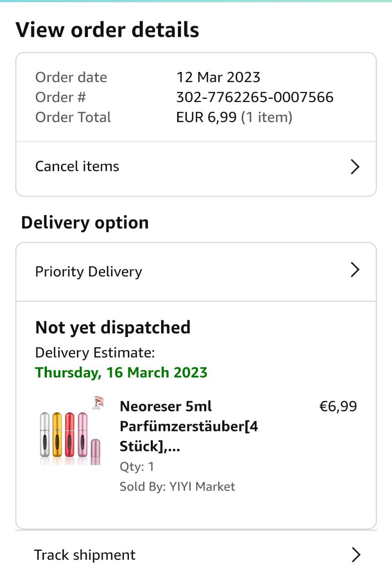Tap the red atomizer bottle in the image
This screenshot has height=583, width=392.
pyautogui.click(x=70, y=435)
